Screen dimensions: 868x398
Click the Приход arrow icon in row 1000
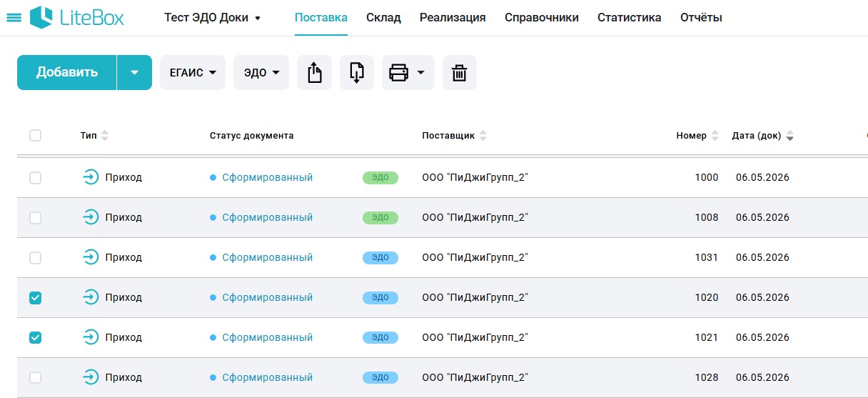tap(91, 177)
